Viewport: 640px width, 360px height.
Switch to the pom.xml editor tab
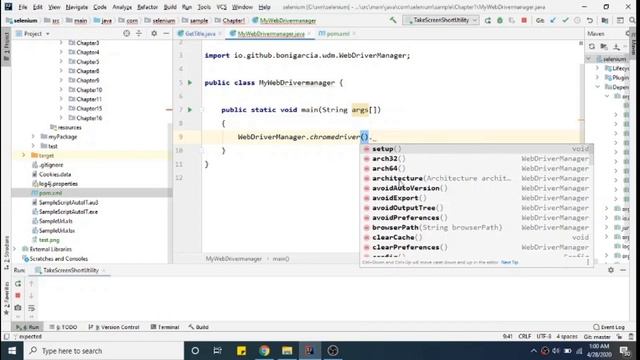(x=337, y=34)
